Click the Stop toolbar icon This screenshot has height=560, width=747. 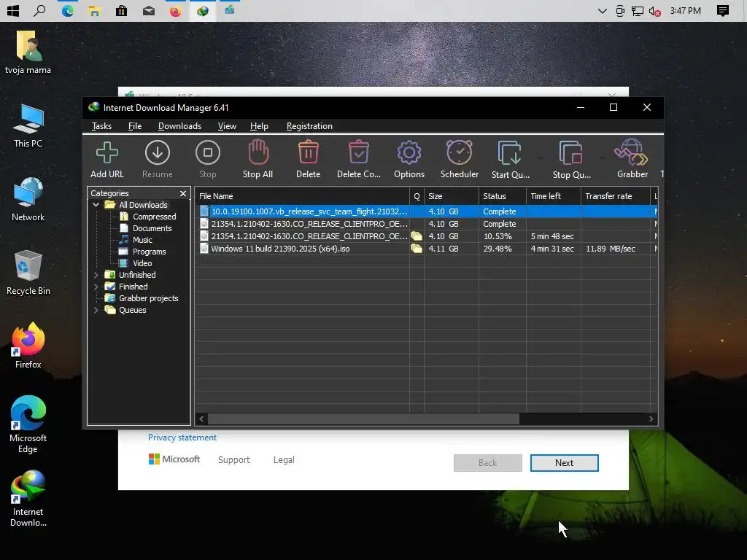pos(208,153)
